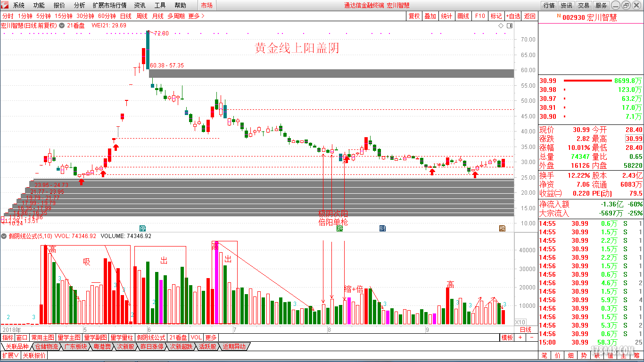644x362 pixels.
Task: Open the 多周期 multi-period view
Action: [x=176, y=16]
